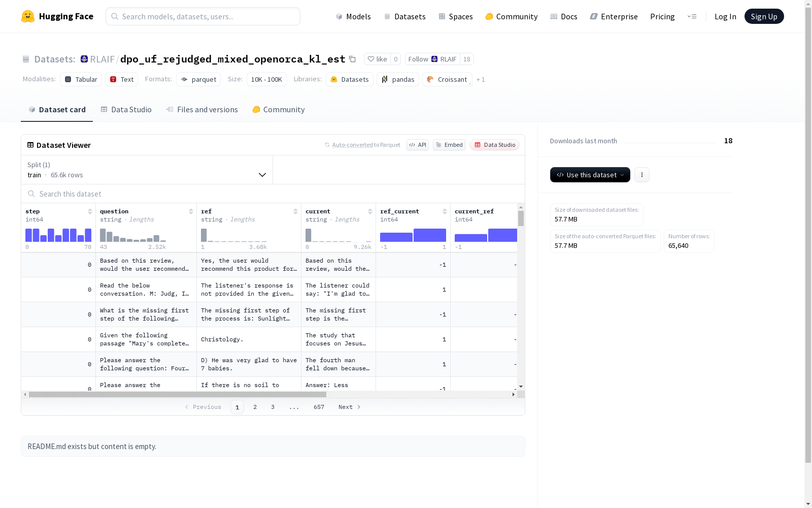Click the like heart button
The image size is (812, 508).
(377, 59)
